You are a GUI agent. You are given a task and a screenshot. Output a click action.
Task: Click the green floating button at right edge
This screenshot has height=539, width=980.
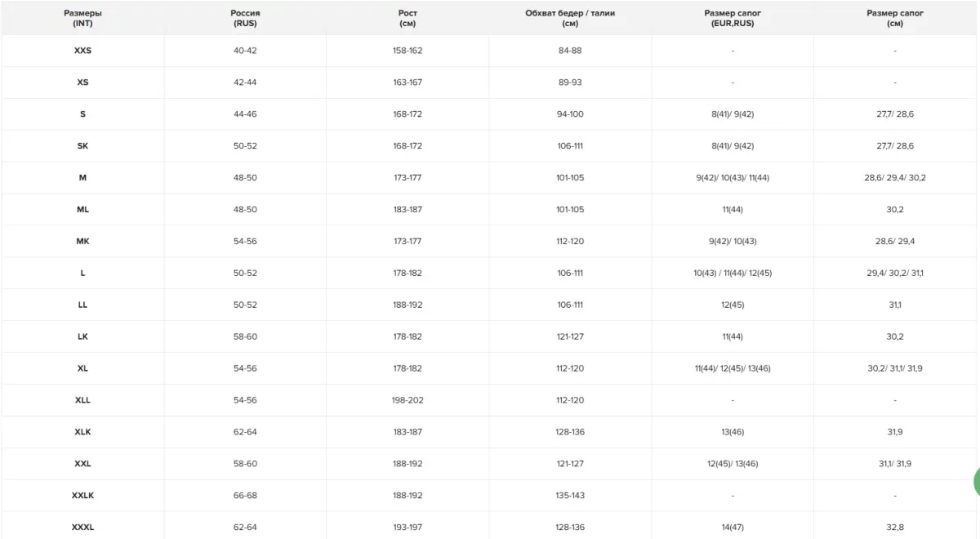coord(976,482)
